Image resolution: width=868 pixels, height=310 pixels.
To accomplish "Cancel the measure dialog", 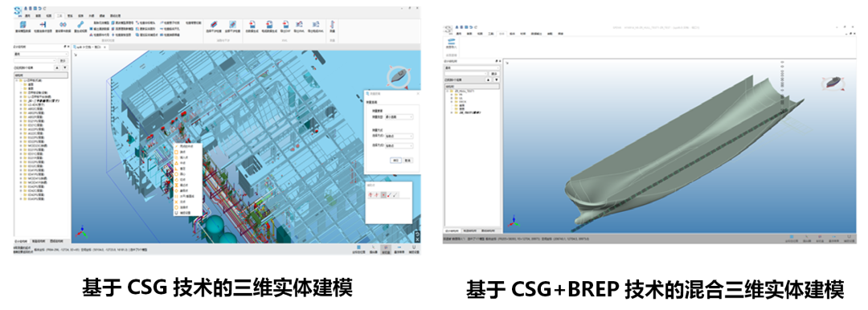I will [407, 160].
